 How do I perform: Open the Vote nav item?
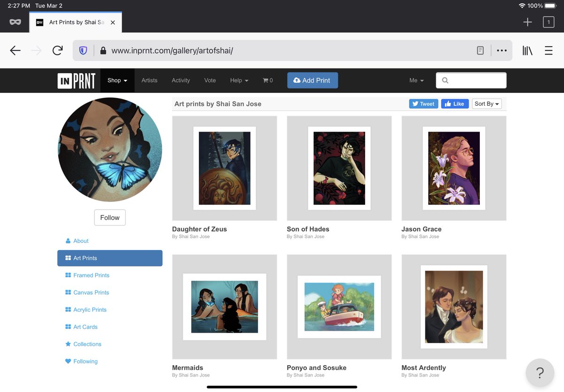coord(210,80)
